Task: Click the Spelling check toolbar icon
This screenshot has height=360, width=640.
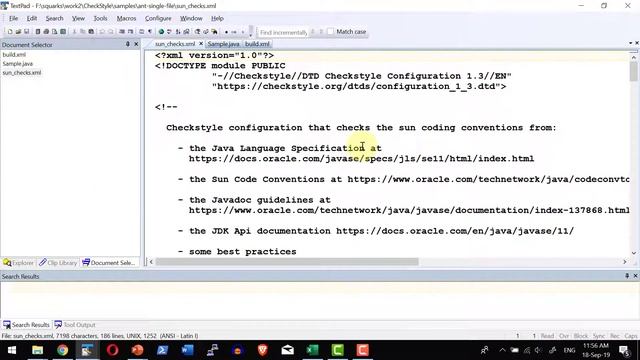Action: point(169,31)
